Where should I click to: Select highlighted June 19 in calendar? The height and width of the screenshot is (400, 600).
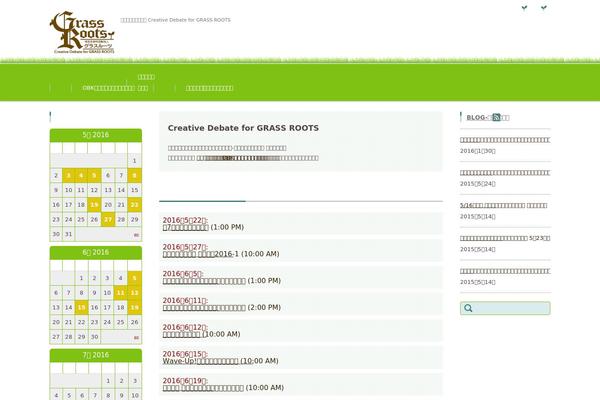pos(134,307)
